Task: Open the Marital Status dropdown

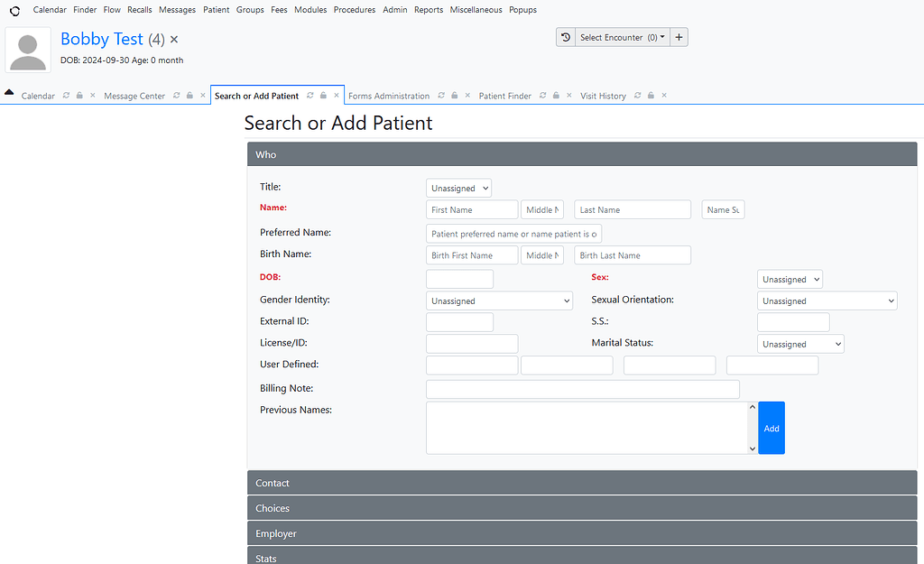Action: coord(799,344)
